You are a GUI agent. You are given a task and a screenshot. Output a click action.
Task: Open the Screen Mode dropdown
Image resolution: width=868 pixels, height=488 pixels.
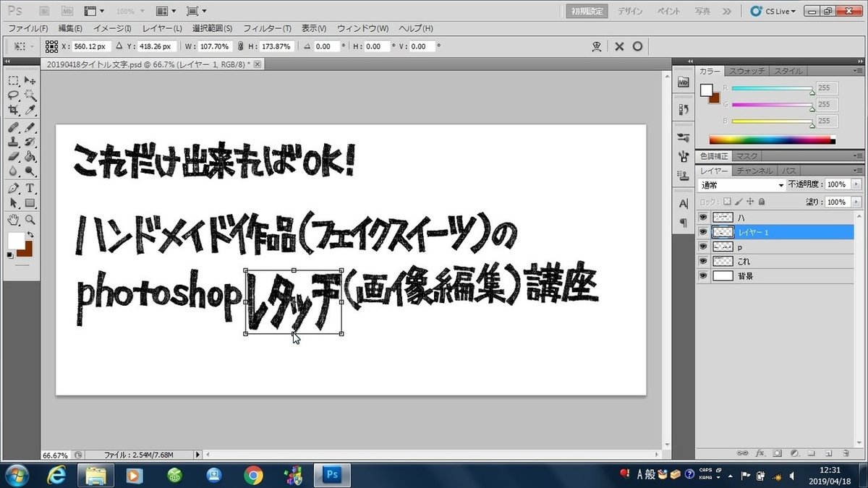click(197, 11)
